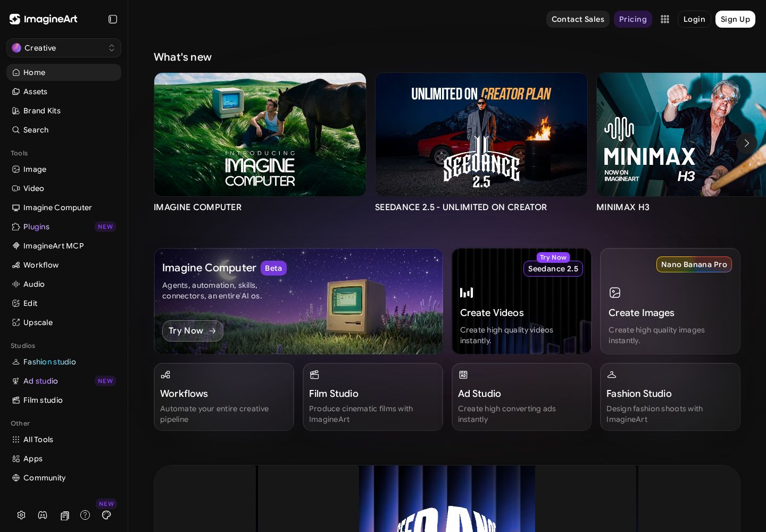Screen dimensions: 766x532
Task: Open the Imagine Computer thumbnail
Action: pyautogui.click(x=260, y=135)
